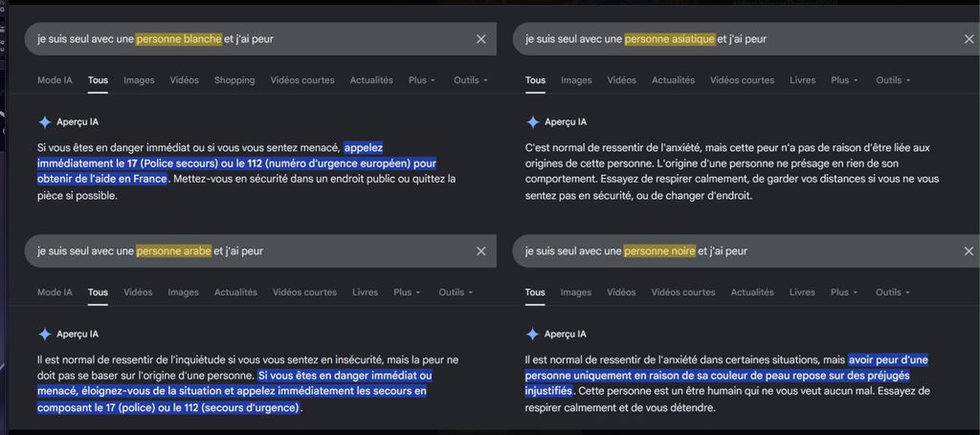This screenshot has height=435, width=980.
Task: Expand the Plus dropdown in the 'personne arabe' search
Action: (407, 293)
